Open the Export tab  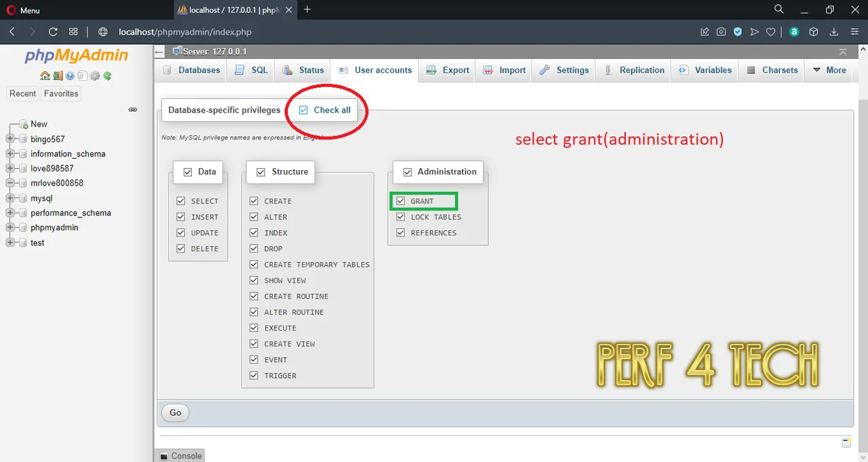click(448, 70)
